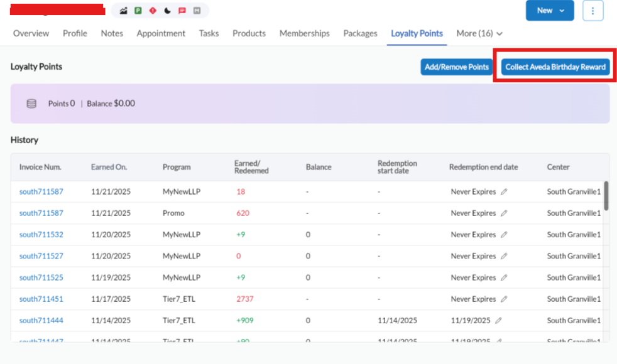Switch to the Memberships tab
The image size is (617, 364).
(304, 33)
